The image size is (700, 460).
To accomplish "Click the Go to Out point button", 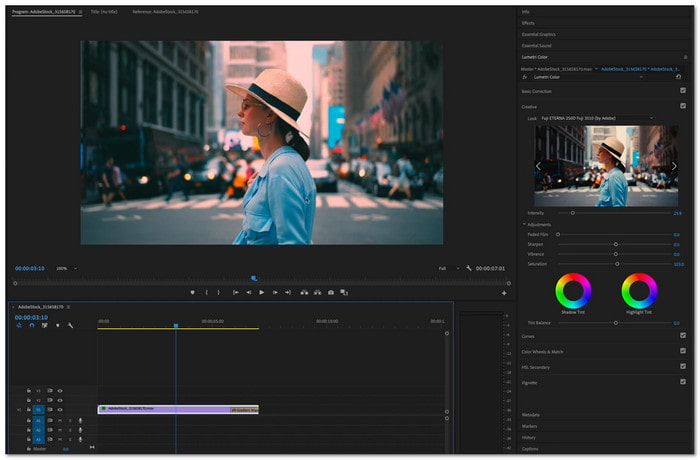I will [x=288, y=293].
